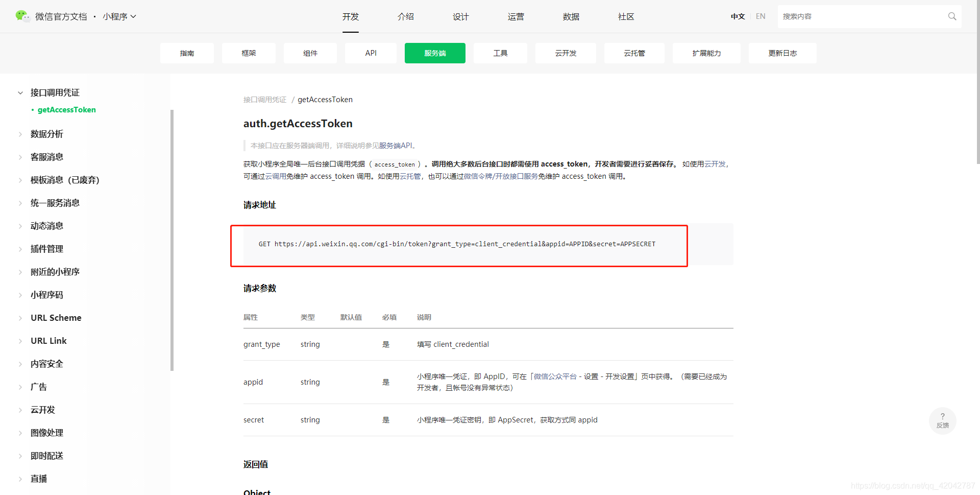
Task: Click the page vertical scrollbar
Action: click(x=977, y=82)
